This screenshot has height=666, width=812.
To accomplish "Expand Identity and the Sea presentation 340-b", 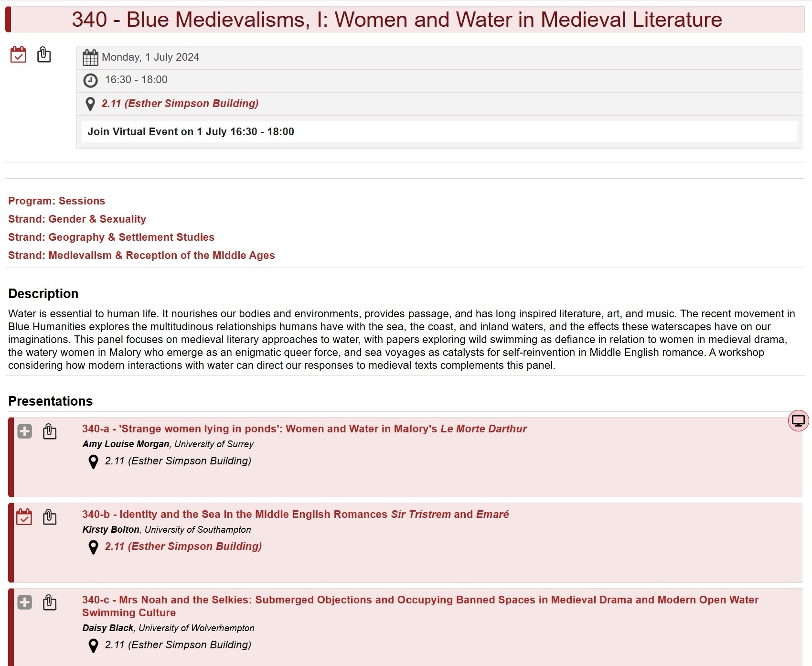I will point(295,515).
